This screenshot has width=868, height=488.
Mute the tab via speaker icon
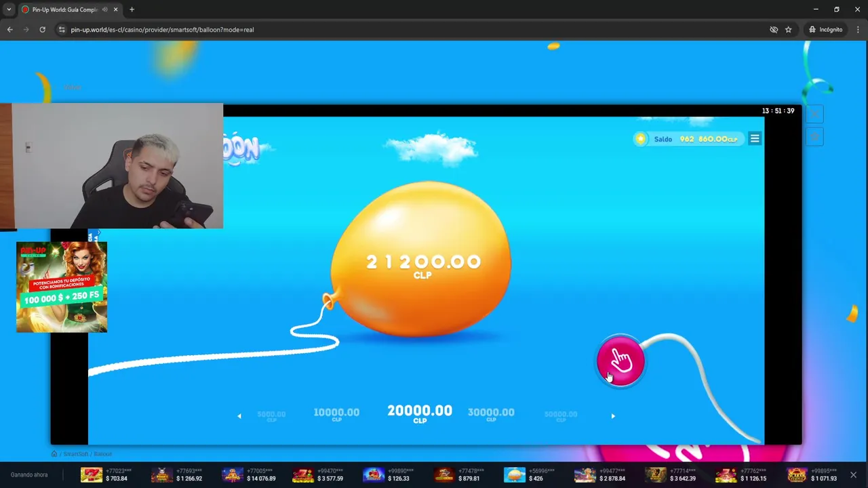104,9
